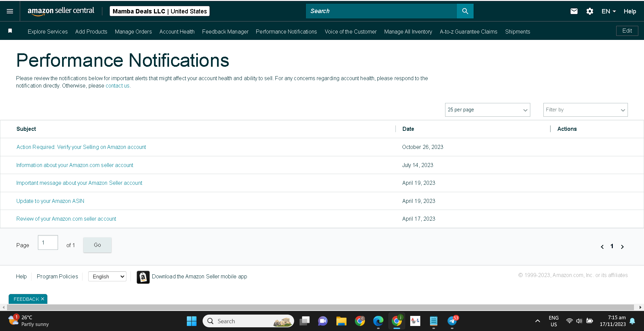Open Voice of the Customer

click(351, 32)
